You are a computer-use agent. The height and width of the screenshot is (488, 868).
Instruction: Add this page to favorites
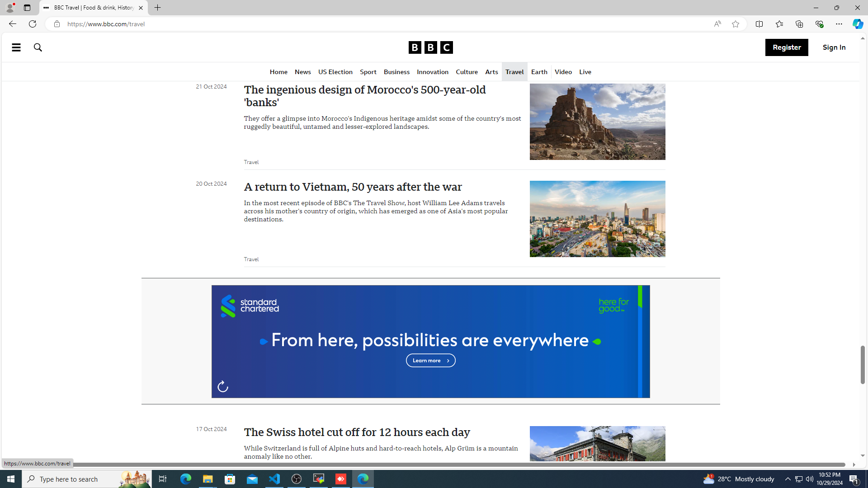coord(735,24)
